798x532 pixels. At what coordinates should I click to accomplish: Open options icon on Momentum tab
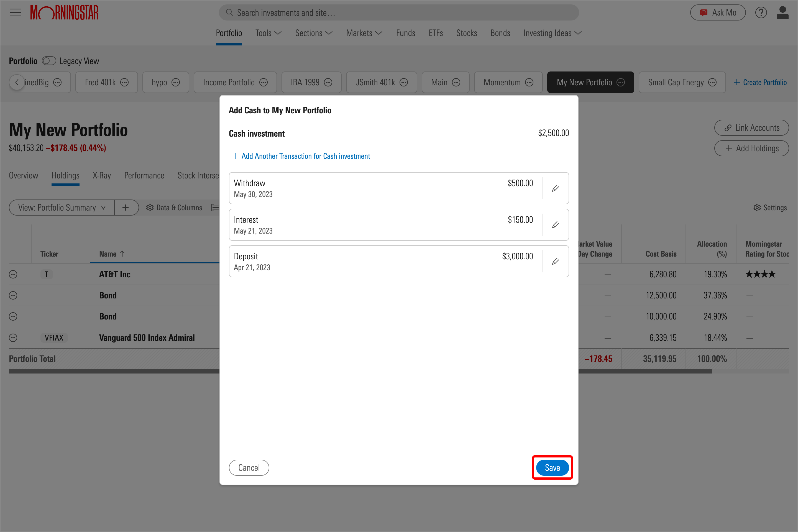(x=529, y=83)
